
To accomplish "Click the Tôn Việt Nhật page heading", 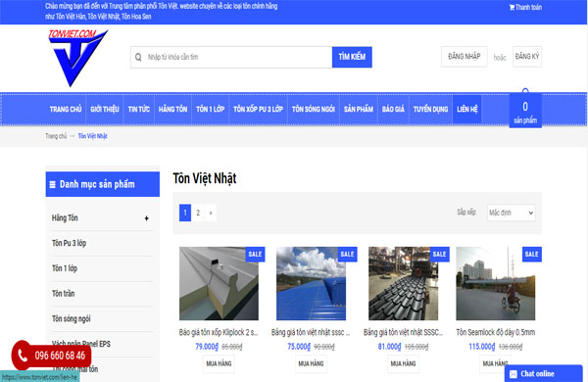I will [x=205, y=178].
